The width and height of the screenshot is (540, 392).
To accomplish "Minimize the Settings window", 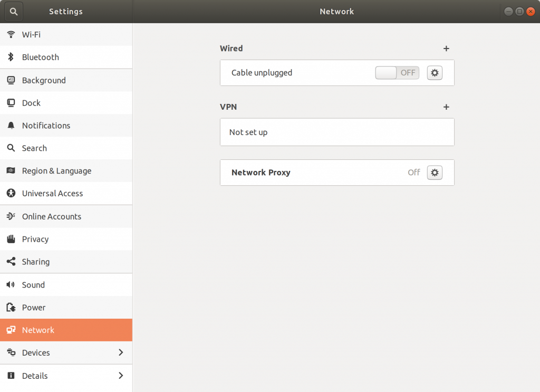I will 508,12.
